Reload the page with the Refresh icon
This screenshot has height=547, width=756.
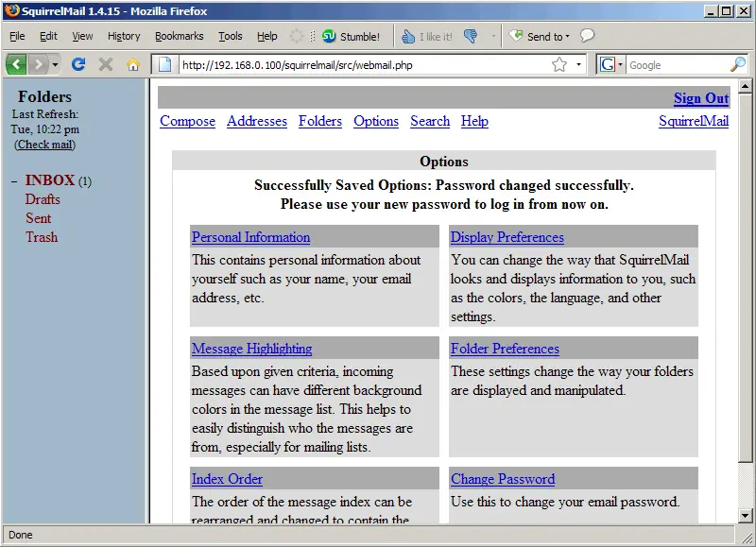pyautogui.click(x=78, y=64)
